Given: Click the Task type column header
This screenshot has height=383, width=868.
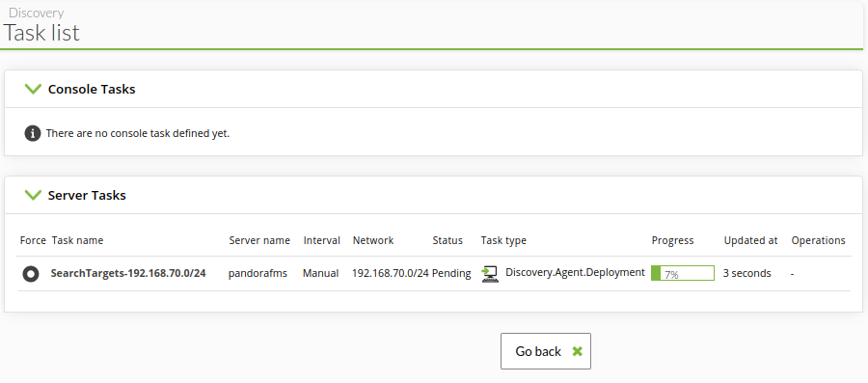Looking at the screenshot, I should 503,240.
